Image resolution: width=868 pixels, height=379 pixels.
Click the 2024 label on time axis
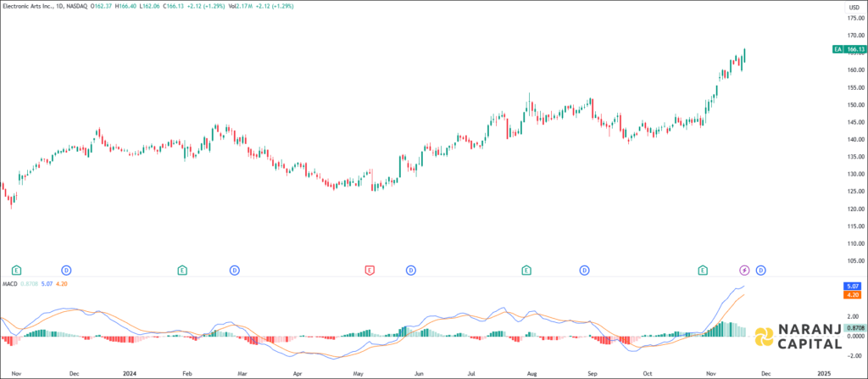[130, 372]
